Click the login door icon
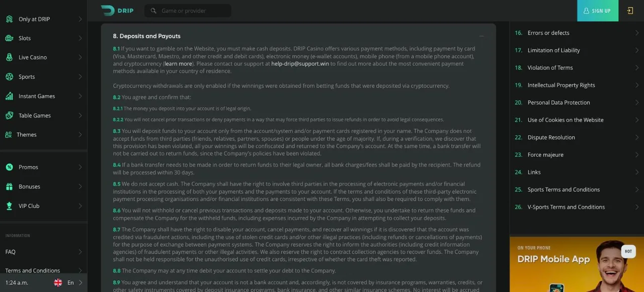This screenshot has width=644, height=292. tap(630, 11)
